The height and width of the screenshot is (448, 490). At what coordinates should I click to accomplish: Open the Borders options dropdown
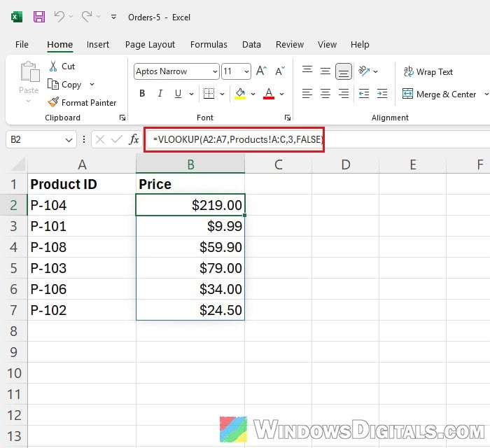[222, 94]
